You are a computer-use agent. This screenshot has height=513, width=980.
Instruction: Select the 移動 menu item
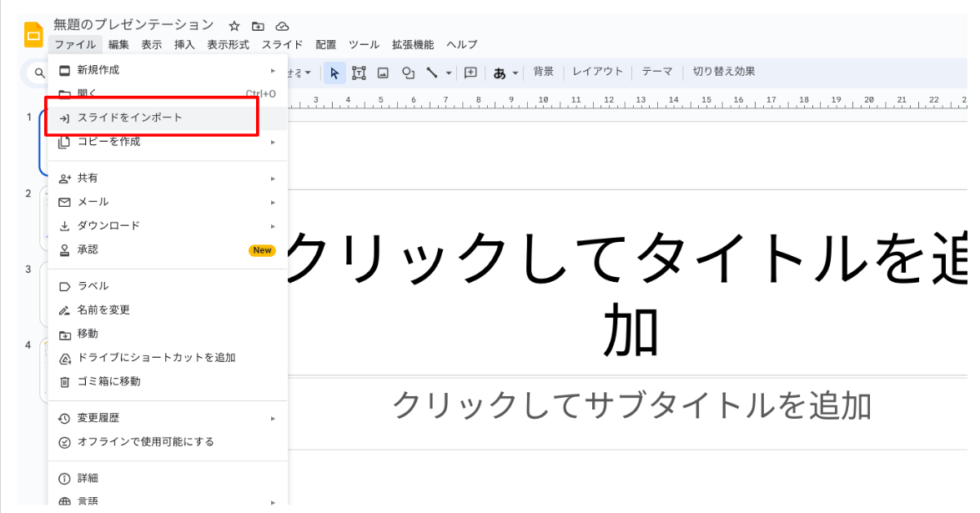click(x=168, y=334)
